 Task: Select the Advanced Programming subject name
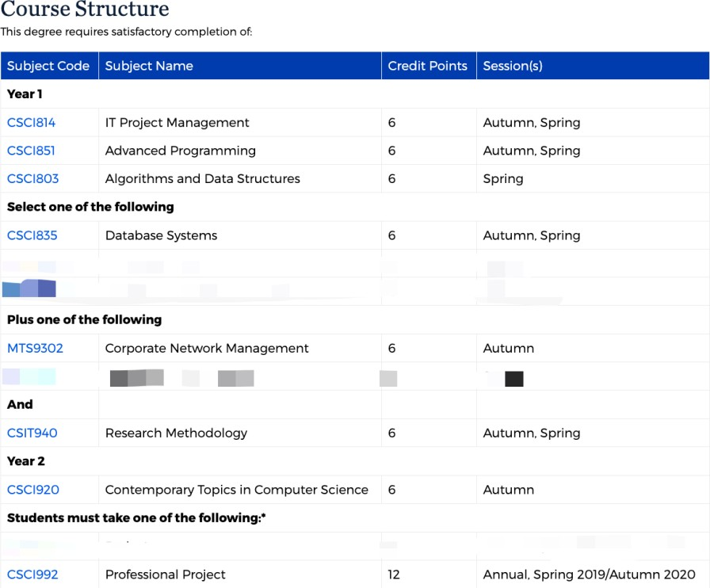[x=180, y=151]
